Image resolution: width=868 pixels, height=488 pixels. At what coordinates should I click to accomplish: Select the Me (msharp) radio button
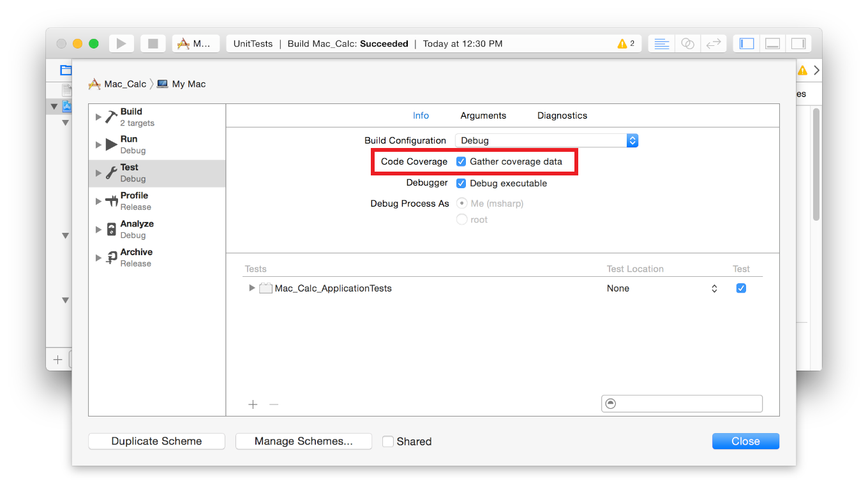pos(461,203)
